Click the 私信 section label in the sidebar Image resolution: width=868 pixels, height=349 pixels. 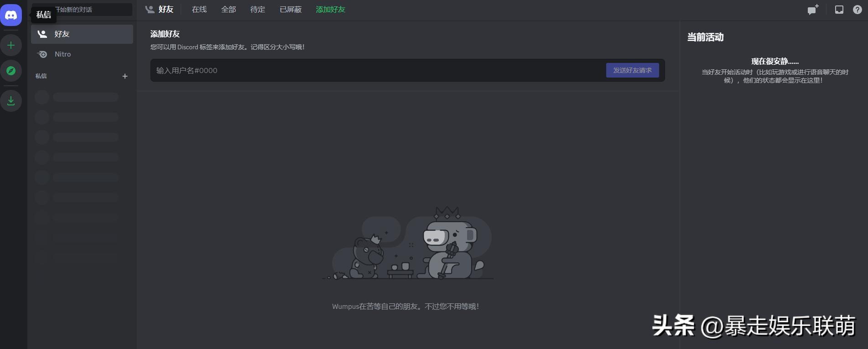(41, 76)
